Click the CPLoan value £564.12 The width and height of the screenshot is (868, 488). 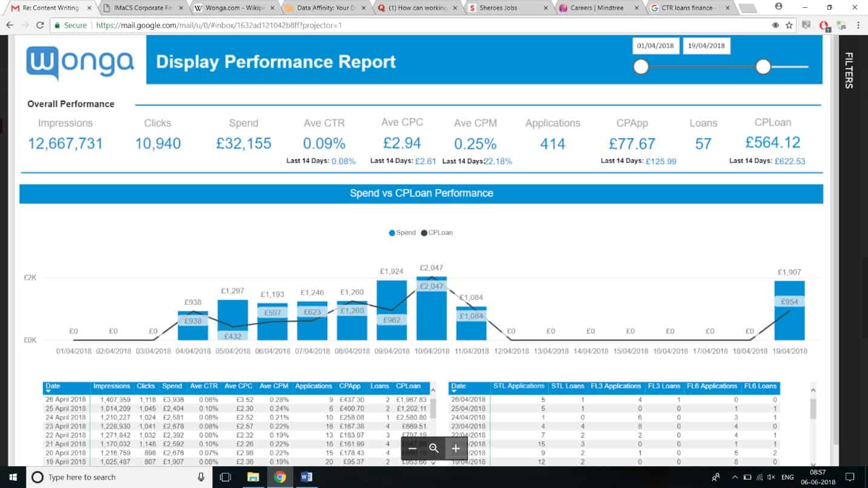(773, 142)
